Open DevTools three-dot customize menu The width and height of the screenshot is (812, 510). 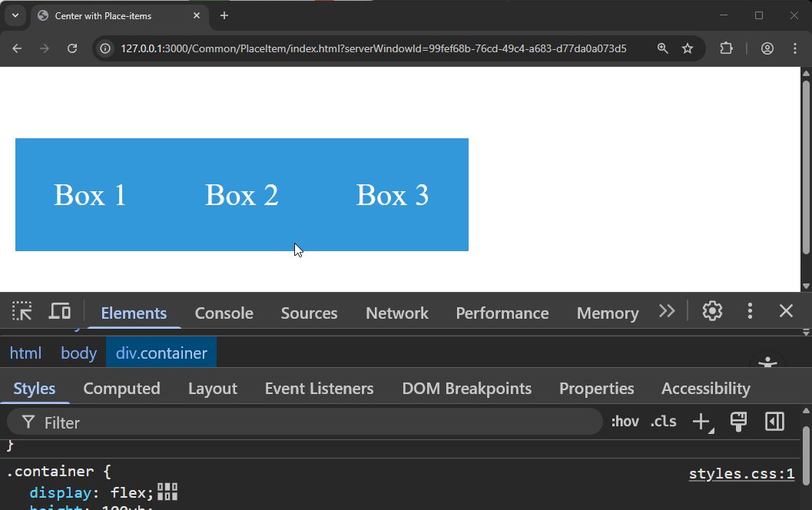[750, 311]
